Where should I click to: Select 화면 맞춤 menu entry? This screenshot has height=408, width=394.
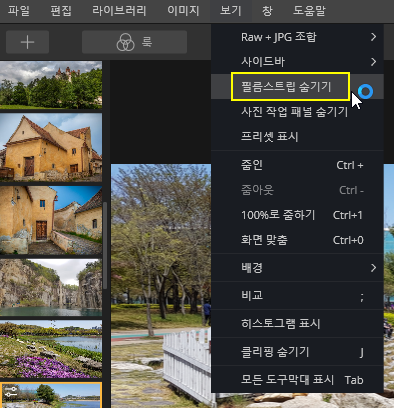coord(297,240)
